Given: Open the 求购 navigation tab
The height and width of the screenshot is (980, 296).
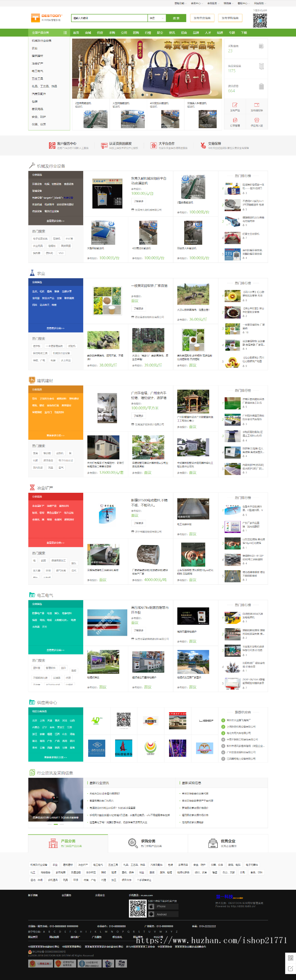Looking at the screenshot, I should coord(112,33).
